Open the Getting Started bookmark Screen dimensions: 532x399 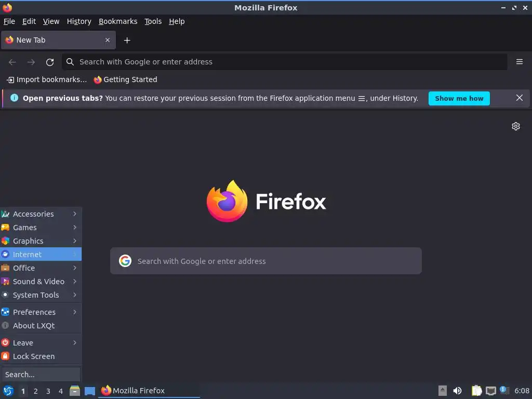[126, 79]
